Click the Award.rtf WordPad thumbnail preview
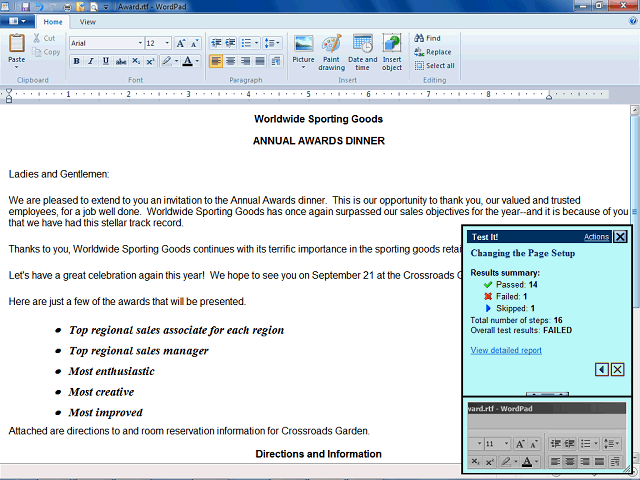 [x=547, y=435]
